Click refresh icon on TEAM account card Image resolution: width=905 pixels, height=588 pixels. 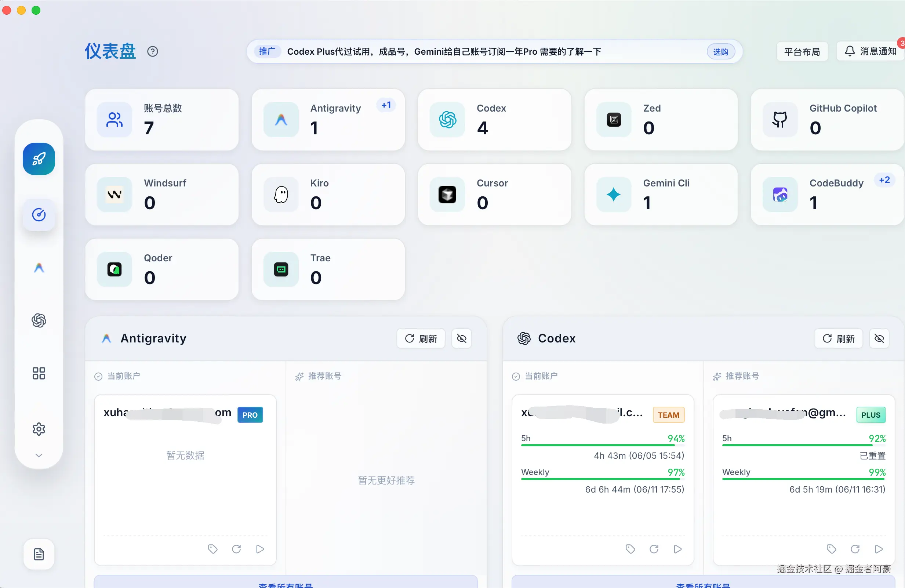point(654,549)
